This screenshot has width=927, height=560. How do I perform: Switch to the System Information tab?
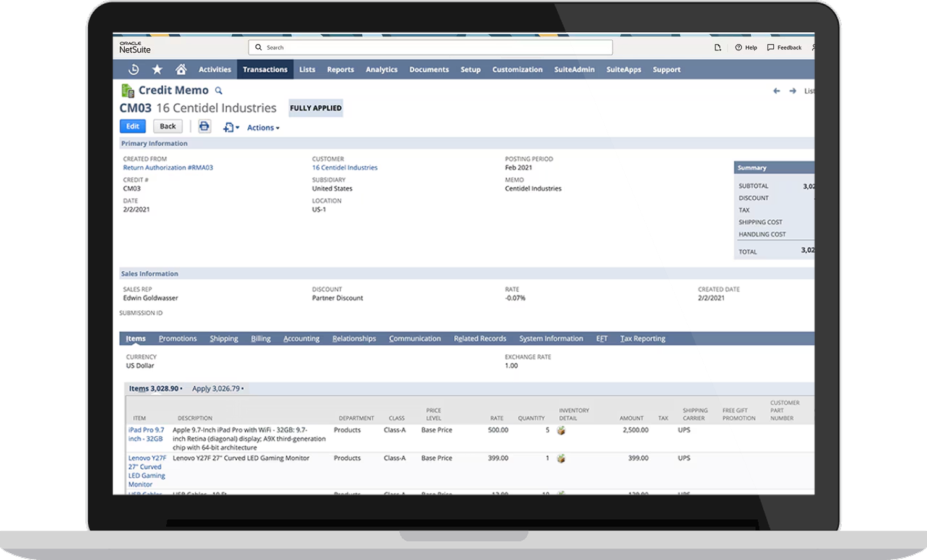pos(551,339)
